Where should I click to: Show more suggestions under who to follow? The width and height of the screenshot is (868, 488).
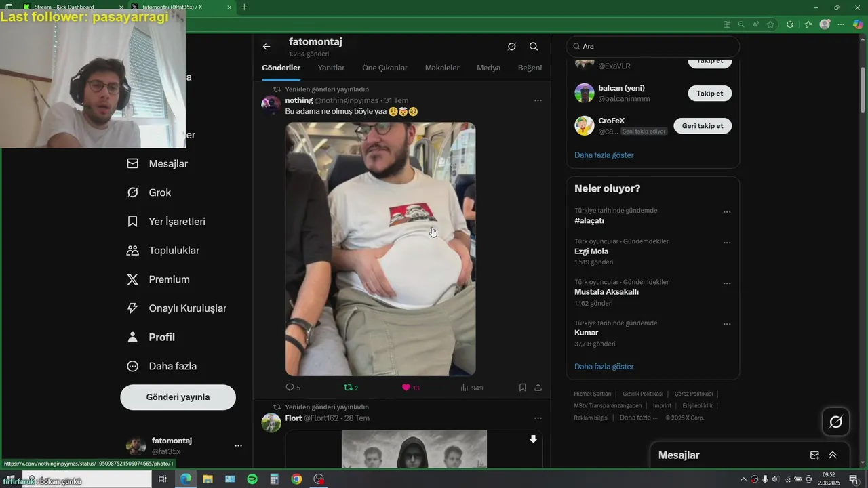coord(604,155)
